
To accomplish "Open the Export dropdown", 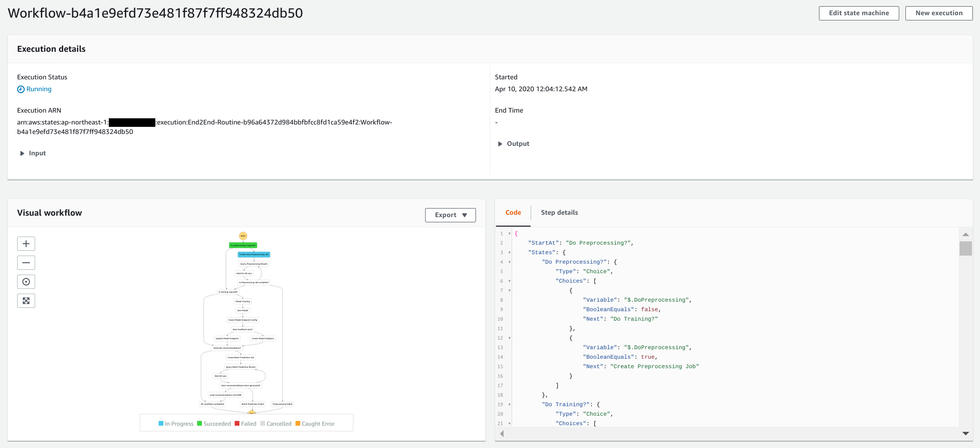I will pyautogui.click(x=450, y=215).
